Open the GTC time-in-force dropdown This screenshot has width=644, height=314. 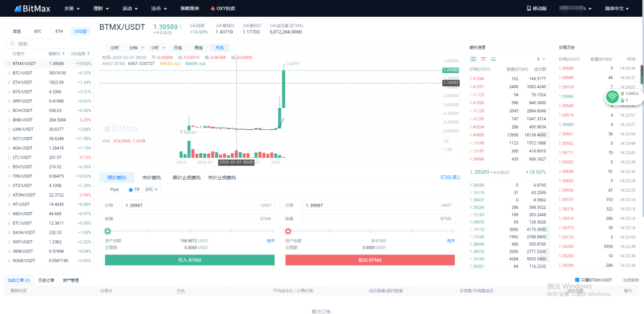(x=152, y=189)
